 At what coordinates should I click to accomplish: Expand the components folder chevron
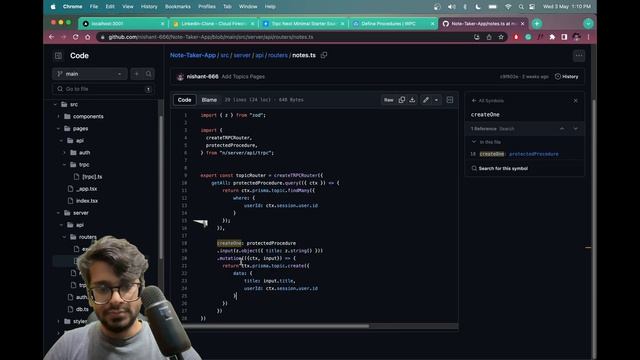click(58, 116)
